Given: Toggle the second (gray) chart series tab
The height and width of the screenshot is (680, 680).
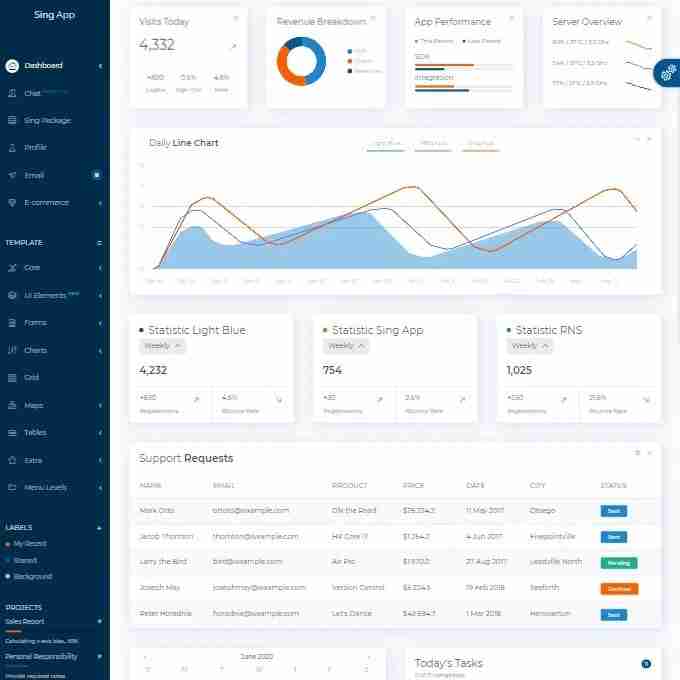Looking at the screenshot, I should 433,145.
